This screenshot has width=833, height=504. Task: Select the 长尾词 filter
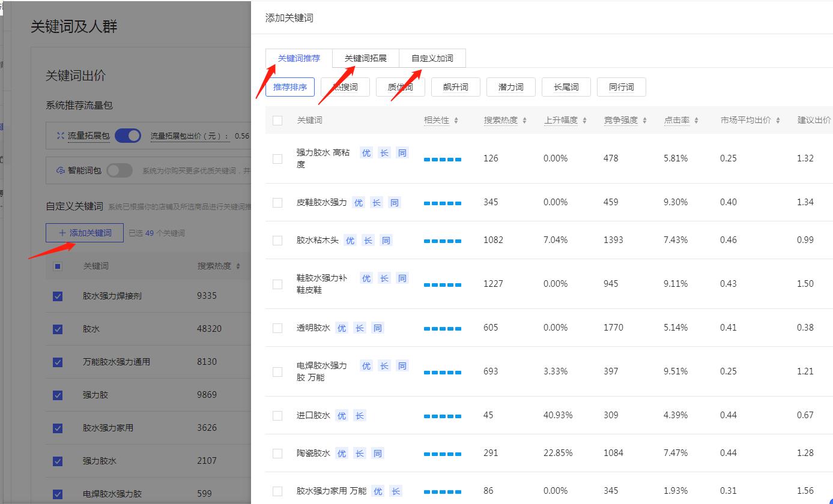point(566,87)
